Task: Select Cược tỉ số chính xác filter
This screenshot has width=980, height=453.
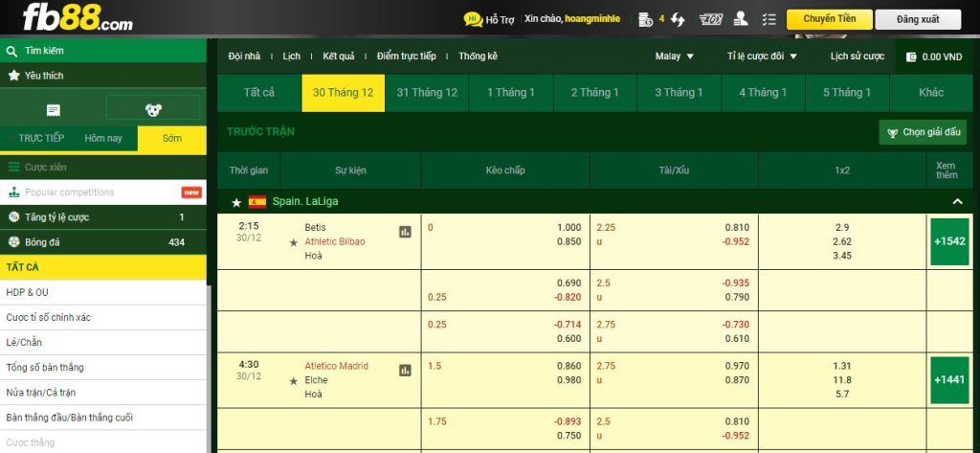Action: [x=103, y=317]
